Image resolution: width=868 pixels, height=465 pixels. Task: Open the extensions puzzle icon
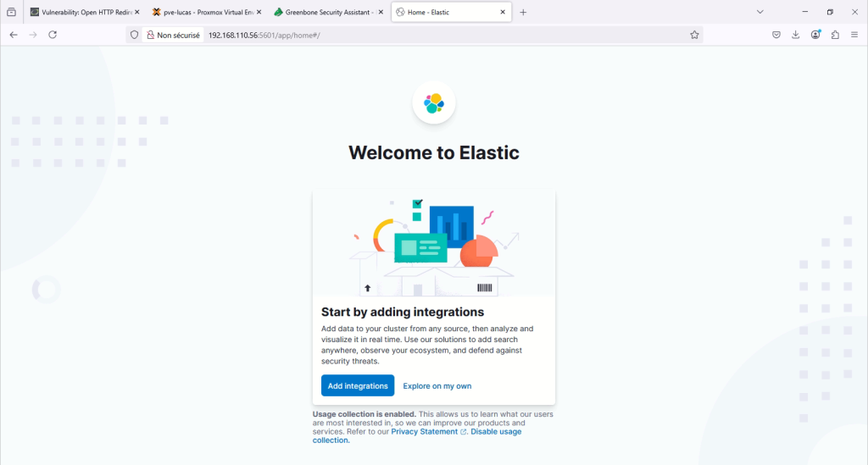click(x=835, y=35)
